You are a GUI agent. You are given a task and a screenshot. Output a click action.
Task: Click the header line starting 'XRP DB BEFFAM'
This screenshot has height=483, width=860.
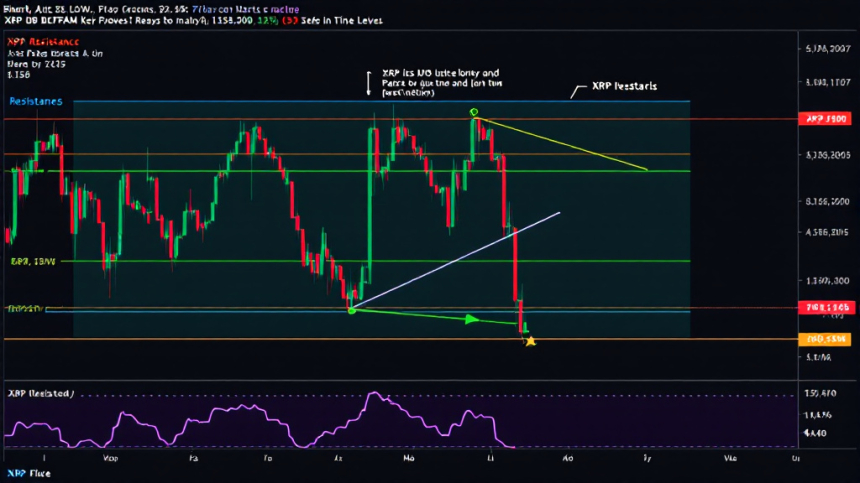(x=194, y=20)
